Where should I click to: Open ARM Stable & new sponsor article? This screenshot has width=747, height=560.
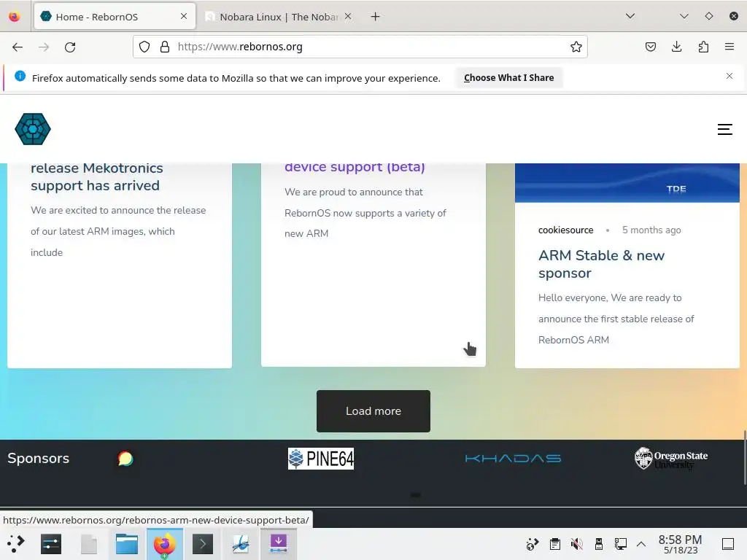pyautogui.click(x=601, y=264)
